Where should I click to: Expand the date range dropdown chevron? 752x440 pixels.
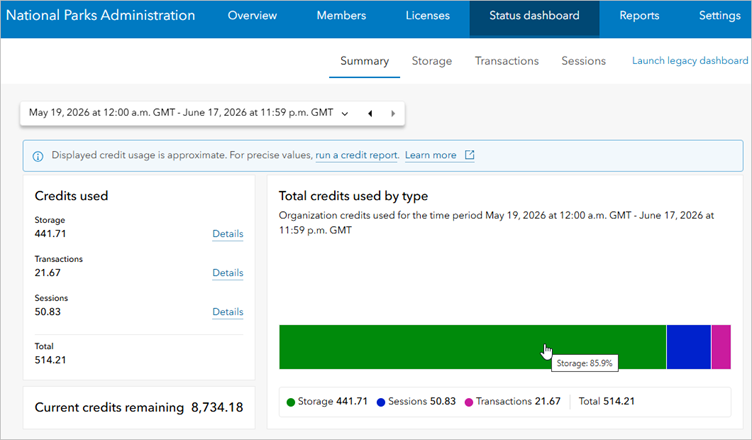pos(345,114)
